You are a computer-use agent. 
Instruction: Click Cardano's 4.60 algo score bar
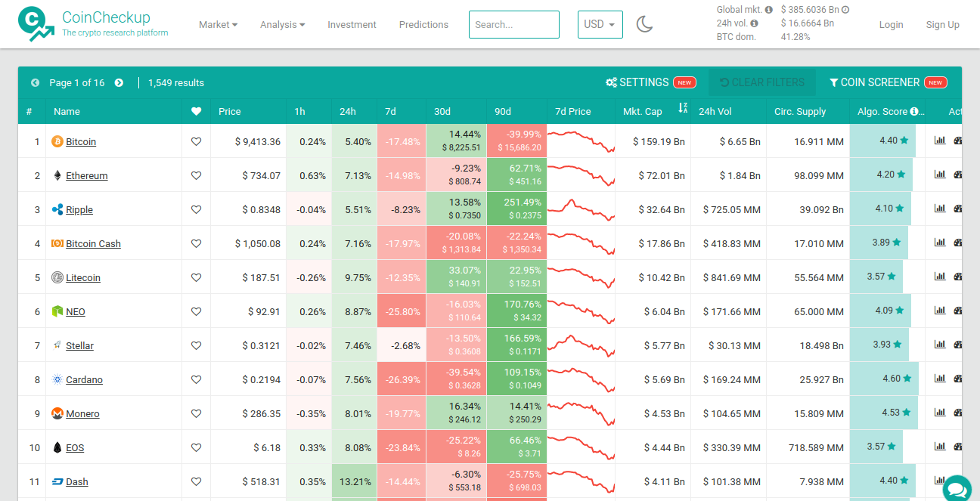[884, 379]
